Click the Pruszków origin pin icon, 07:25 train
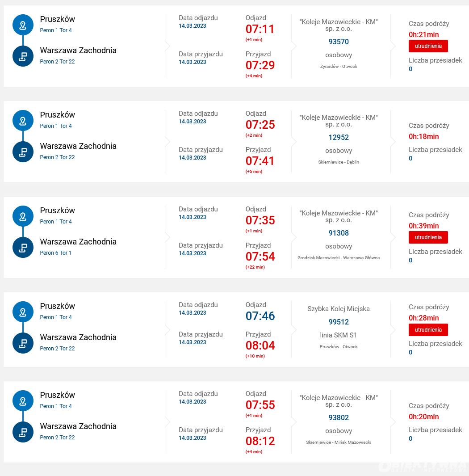The height and width of the screenshot is (476, 469). (x=23, y=121)
